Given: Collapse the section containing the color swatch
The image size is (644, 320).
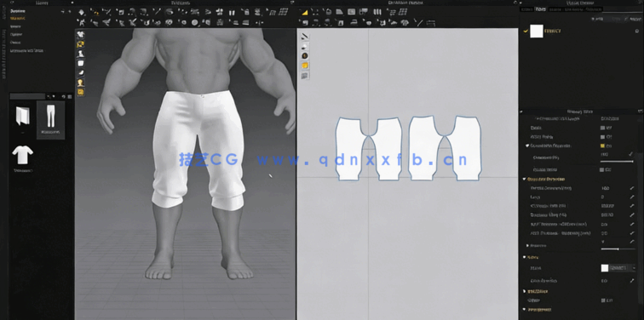Looking at the screenshot, I should pos(524,257).
